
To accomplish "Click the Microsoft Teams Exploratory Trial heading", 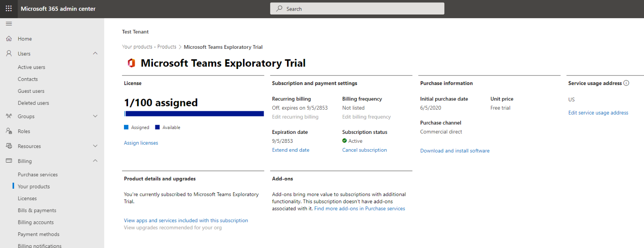I will tap(223, 63).
